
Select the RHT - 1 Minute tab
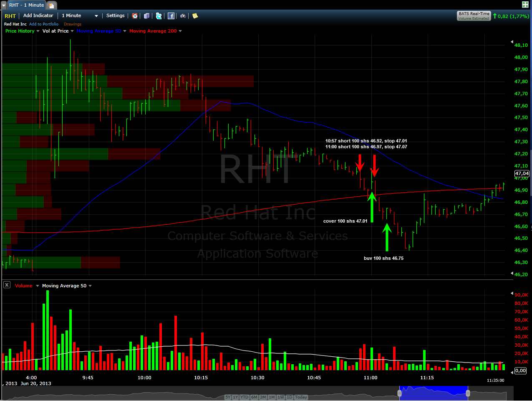26,5
